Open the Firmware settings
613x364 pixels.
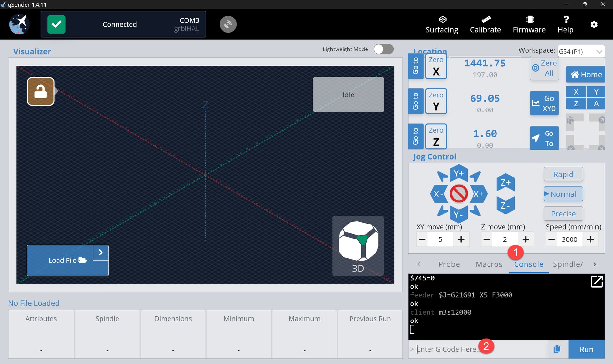[x=529, y=24]
